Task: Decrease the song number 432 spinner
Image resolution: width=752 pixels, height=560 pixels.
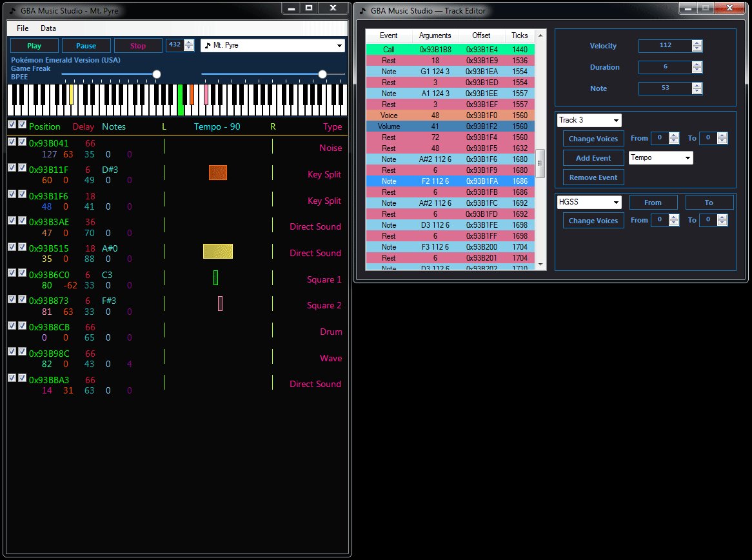Action: [189, 48]
